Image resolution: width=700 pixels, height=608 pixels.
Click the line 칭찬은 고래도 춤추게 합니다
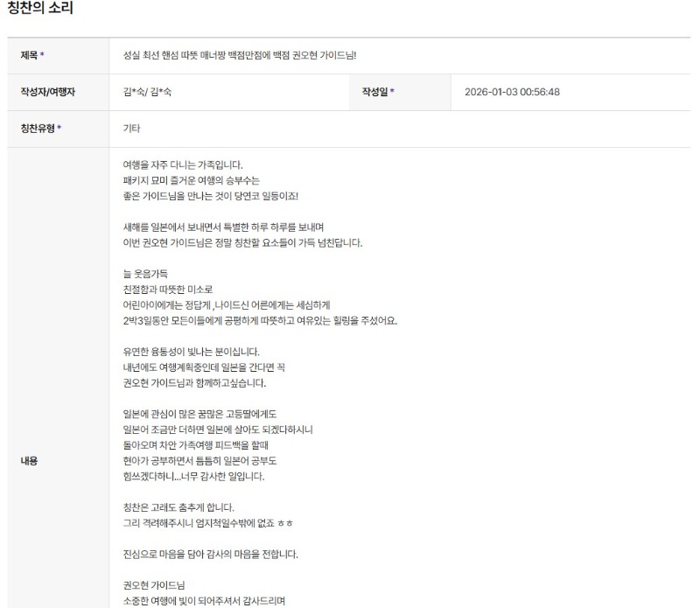coord(178,507)
